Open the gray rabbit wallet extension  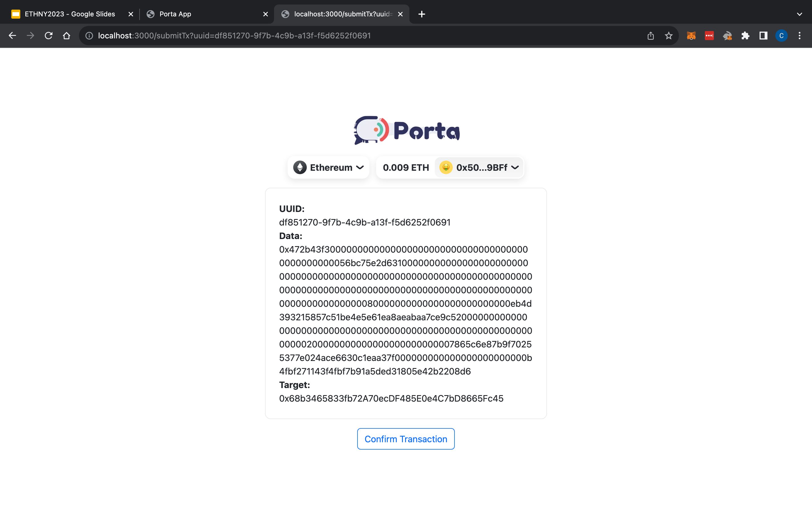[727, 36]
